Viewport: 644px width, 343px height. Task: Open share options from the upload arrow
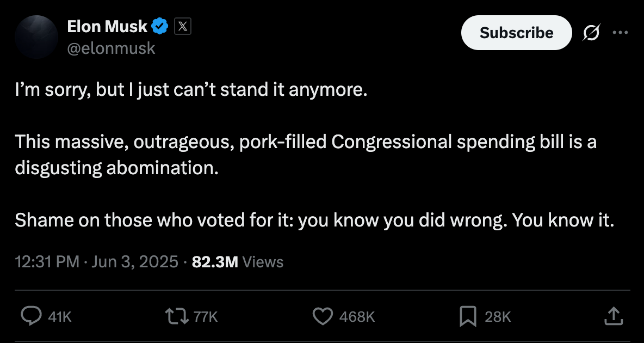pos(614,316)
